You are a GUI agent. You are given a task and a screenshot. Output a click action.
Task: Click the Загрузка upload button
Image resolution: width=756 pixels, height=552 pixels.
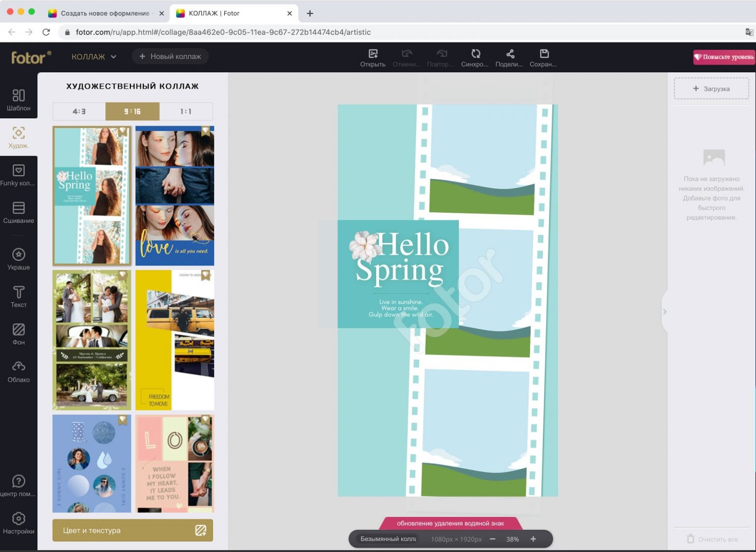711,89
